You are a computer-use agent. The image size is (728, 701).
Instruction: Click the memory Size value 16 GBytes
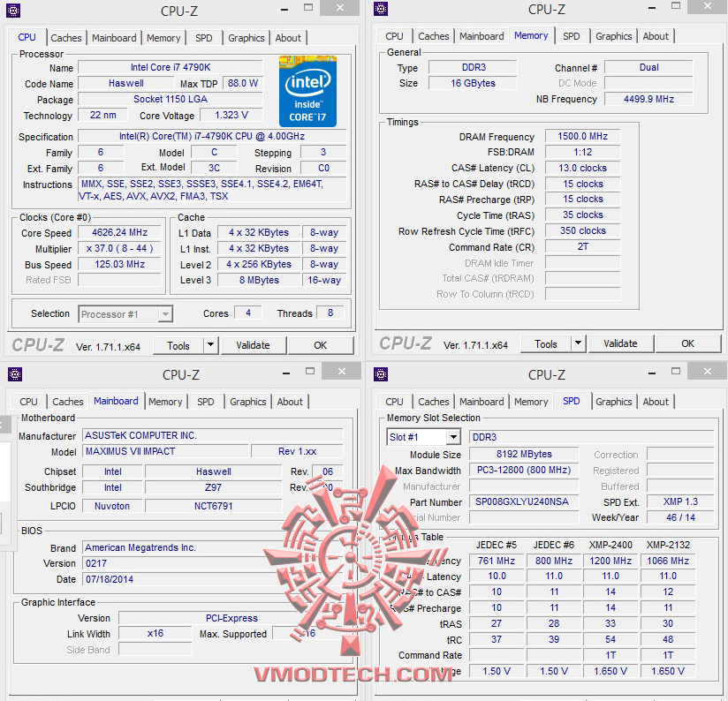(473, 83)
